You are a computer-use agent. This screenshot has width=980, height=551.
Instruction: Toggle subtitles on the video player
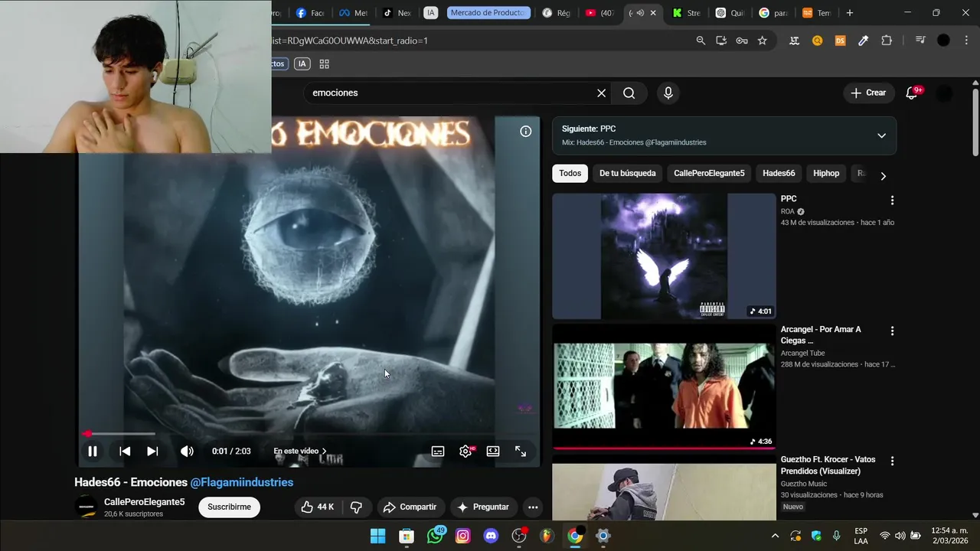click(x=438, y=452)
